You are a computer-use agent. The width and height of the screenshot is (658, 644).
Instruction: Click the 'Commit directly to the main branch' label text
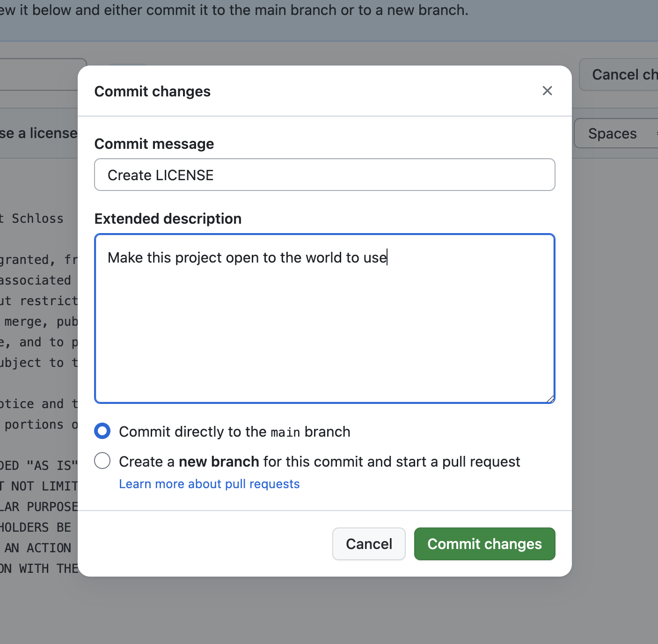tap(234, 432)
